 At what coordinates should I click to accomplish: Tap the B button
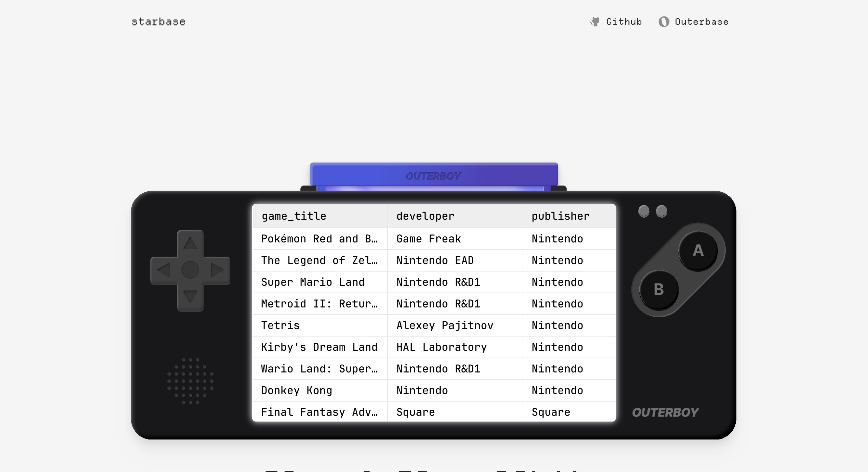coord(659,290)
